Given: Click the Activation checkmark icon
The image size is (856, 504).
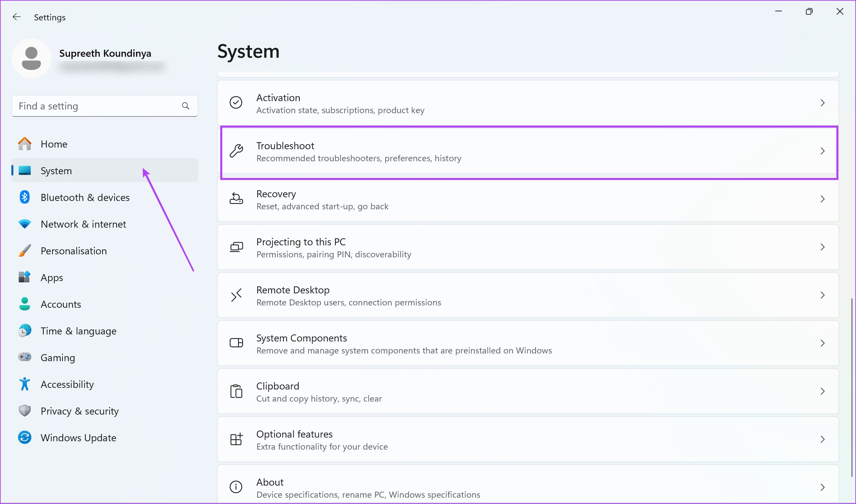Looking at the screenshot, I should coord(237,103).
